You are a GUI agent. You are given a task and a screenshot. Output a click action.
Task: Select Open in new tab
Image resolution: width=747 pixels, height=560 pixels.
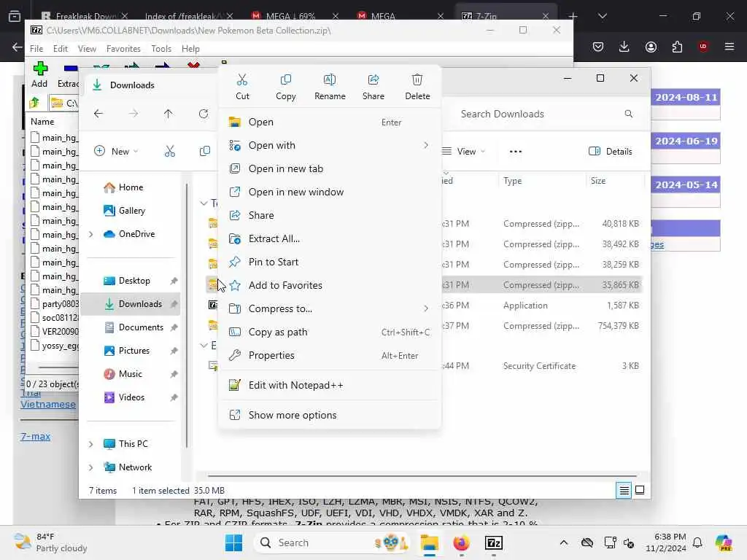click(329, 168)
